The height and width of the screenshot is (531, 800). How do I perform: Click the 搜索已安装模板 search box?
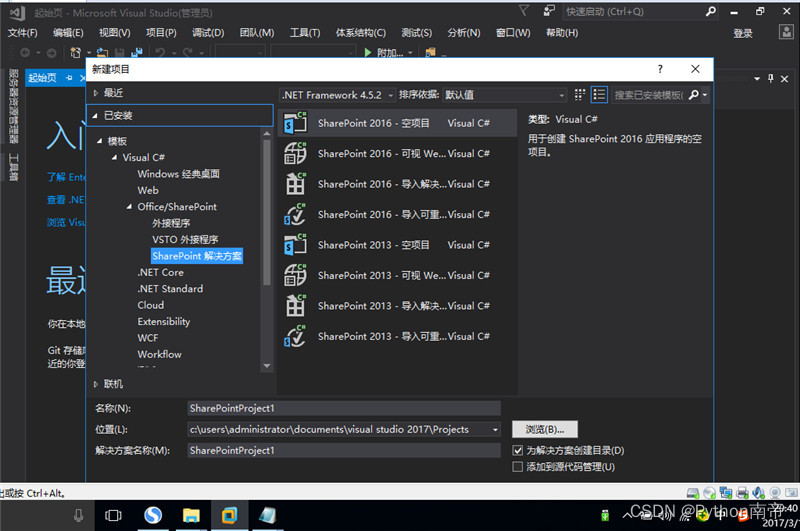648,95
